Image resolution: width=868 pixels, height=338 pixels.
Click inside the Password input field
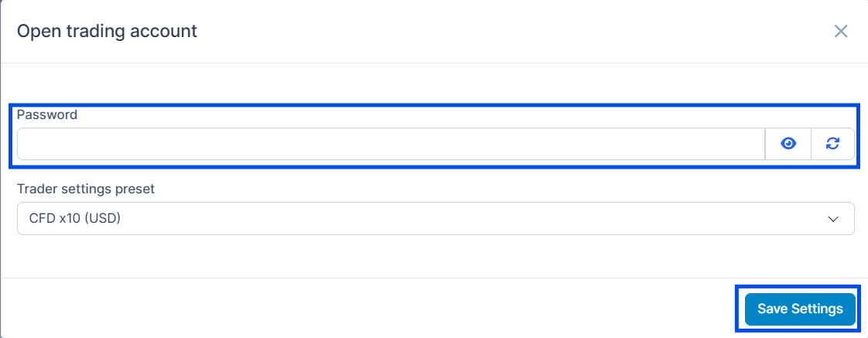click(x=391, y=144)
